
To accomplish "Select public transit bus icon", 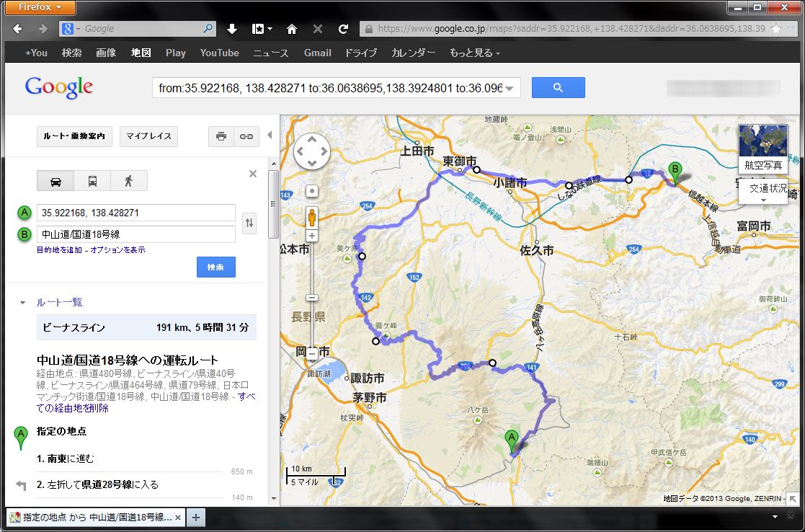I will 92,181.
